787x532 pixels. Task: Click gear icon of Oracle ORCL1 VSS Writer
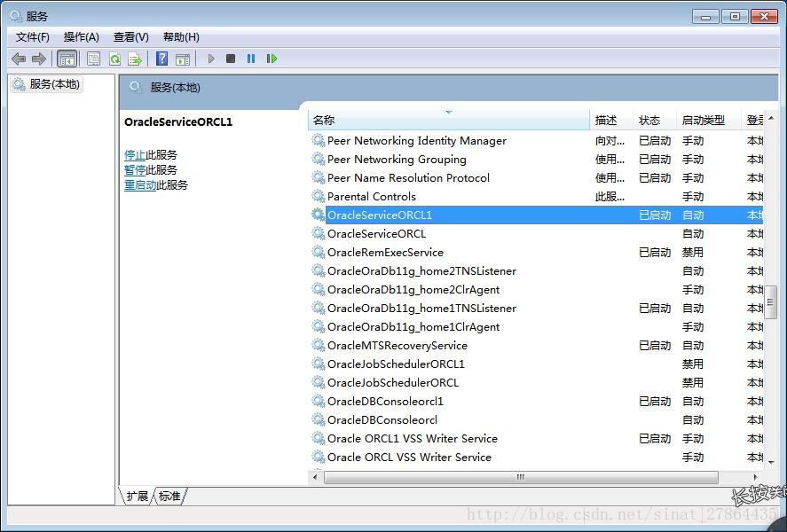point(319,438)
